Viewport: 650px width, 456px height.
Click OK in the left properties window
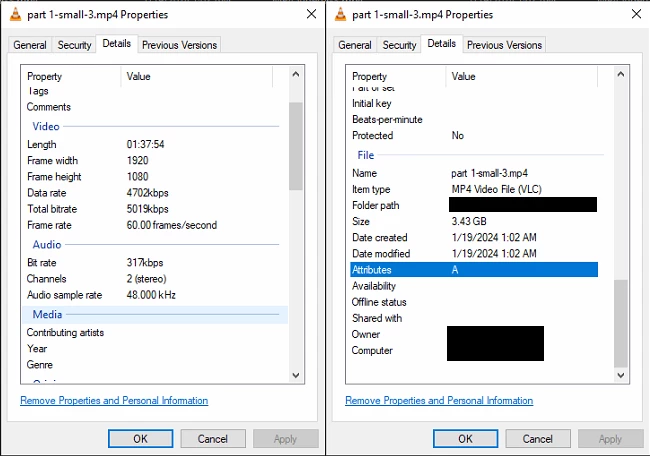[141, 439]
